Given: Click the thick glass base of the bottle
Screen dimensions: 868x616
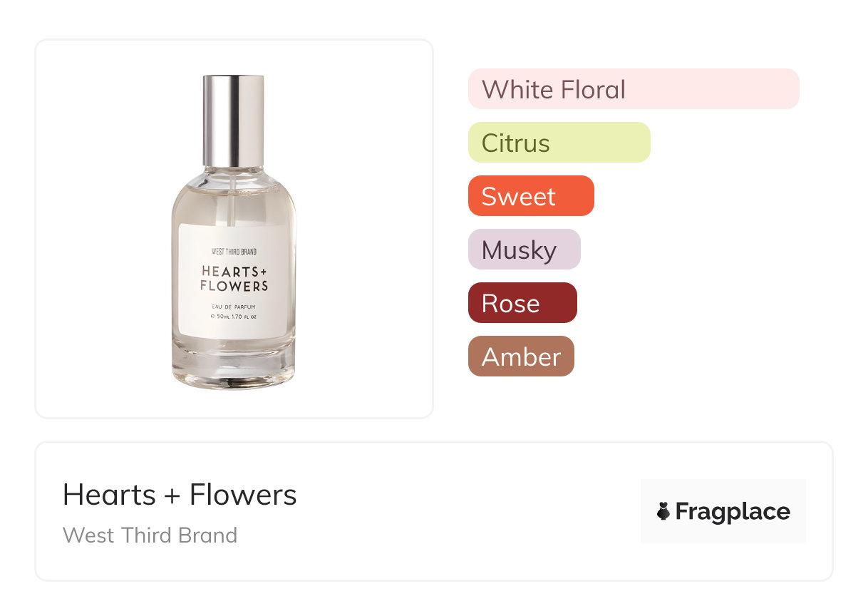Looking at the screenshot, I should (x=233, y=367).
